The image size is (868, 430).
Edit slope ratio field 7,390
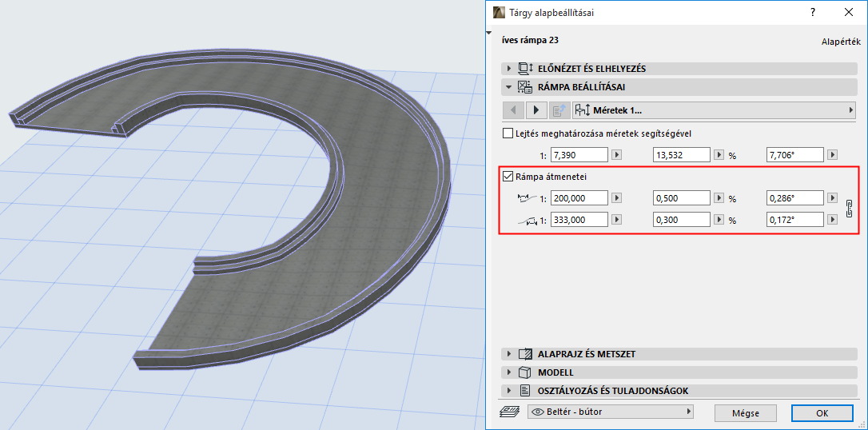click(579, 155)
